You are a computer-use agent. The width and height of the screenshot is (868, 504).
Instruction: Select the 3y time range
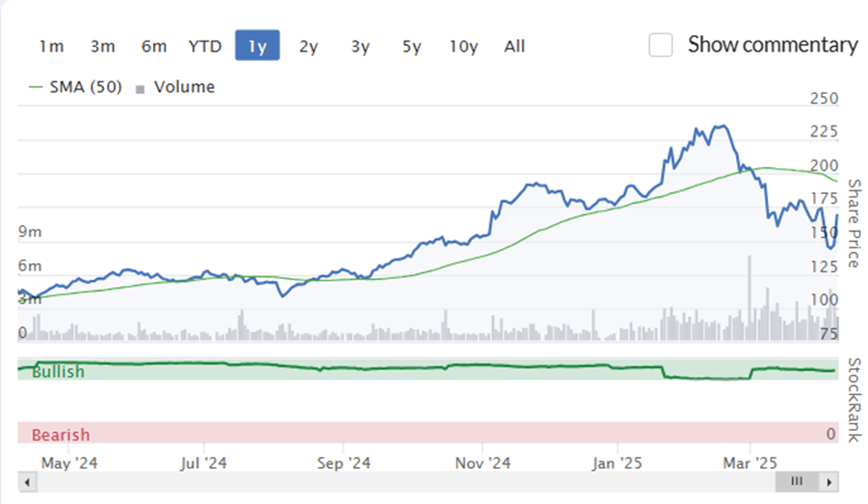pos(360,46)
